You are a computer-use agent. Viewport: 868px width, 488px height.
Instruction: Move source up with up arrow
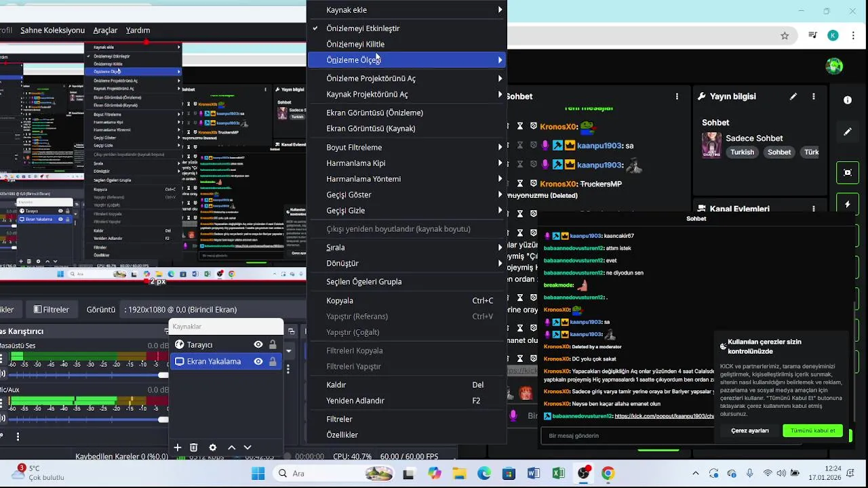pyautogui.click(x=231, y=447)
